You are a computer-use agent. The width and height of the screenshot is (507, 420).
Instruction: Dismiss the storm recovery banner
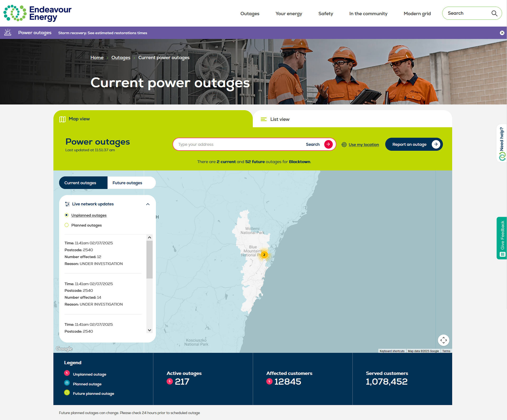[502, 33]
